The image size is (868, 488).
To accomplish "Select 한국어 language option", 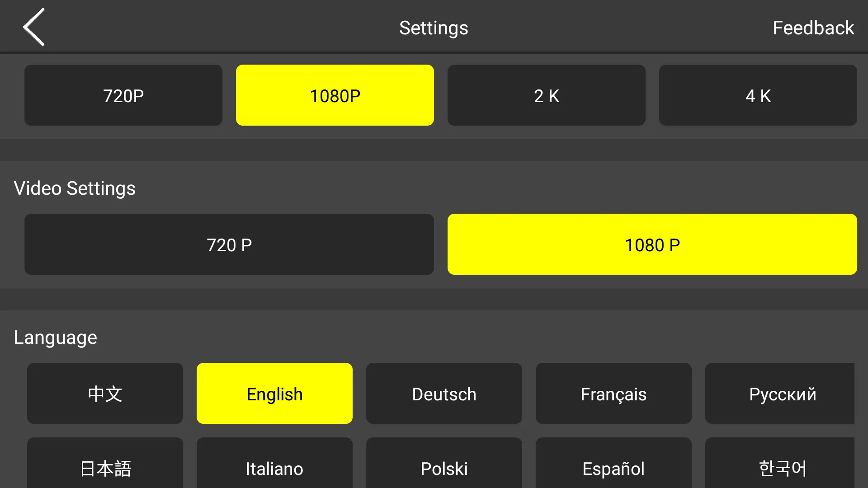I will (x=783, y=468).
